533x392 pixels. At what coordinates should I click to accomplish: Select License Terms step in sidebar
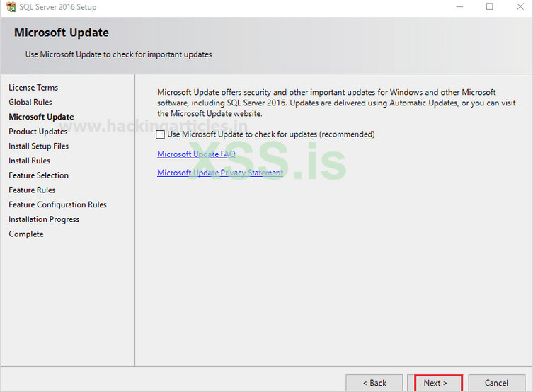(33, 88)
